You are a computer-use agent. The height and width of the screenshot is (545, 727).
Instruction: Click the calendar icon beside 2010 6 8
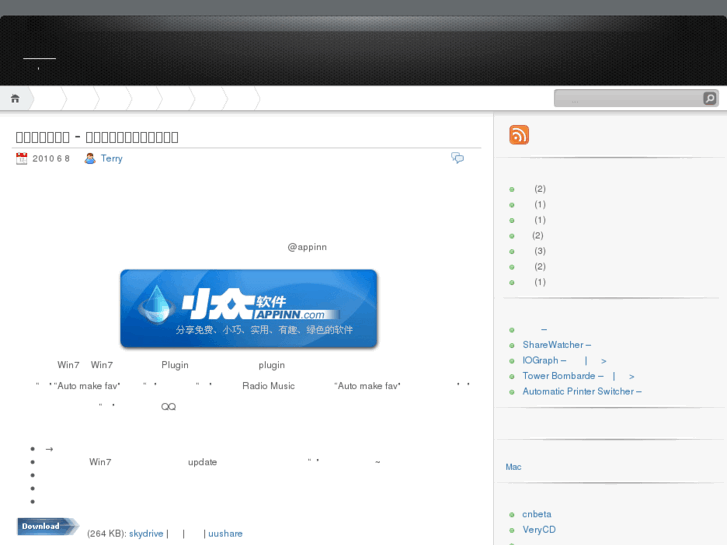coord(21,159)
